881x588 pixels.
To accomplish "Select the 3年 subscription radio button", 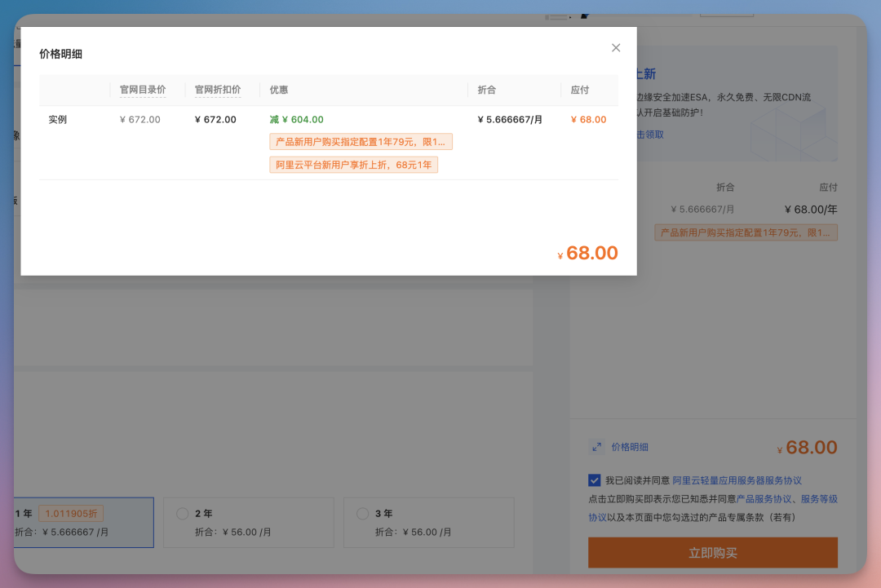I will (x=362, y=514).
